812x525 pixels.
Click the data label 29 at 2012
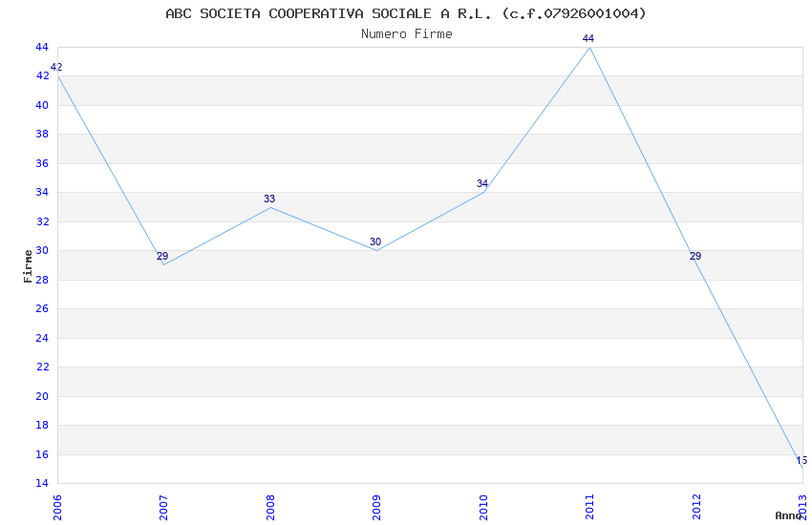point(695,256)
